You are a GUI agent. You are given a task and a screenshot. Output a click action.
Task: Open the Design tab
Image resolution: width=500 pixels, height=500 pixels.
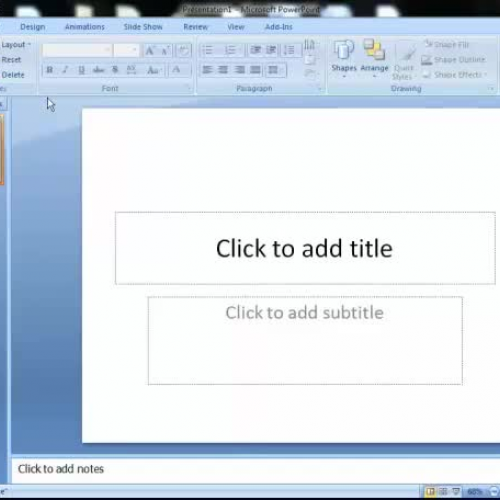pos(33,27)
